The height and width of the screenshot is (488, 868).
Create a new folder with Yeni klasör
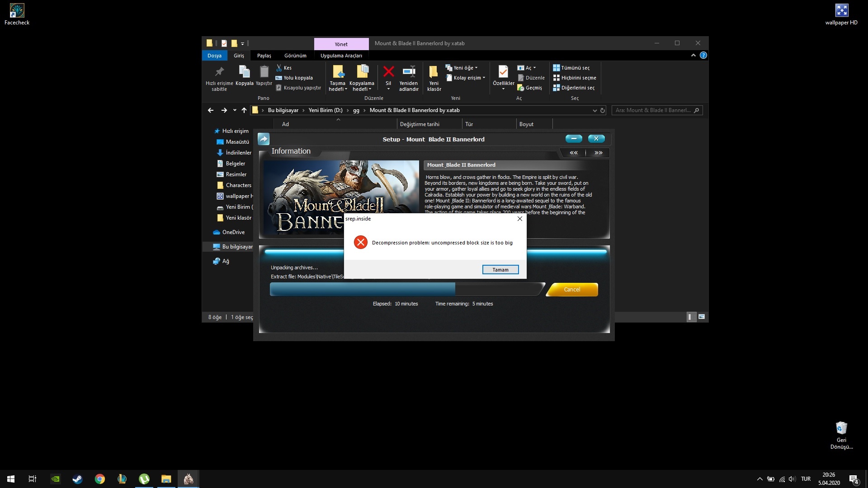tap(434, 78)
